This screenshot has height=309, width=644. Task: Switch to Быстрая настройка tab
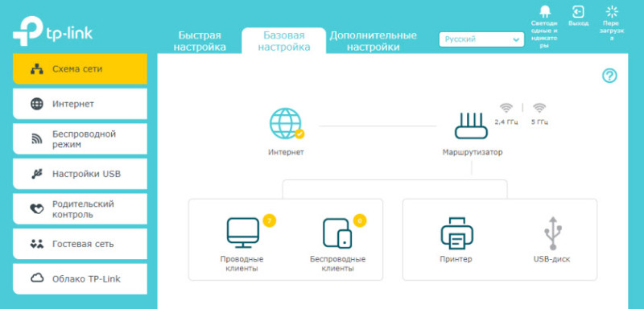coord(200,41)
